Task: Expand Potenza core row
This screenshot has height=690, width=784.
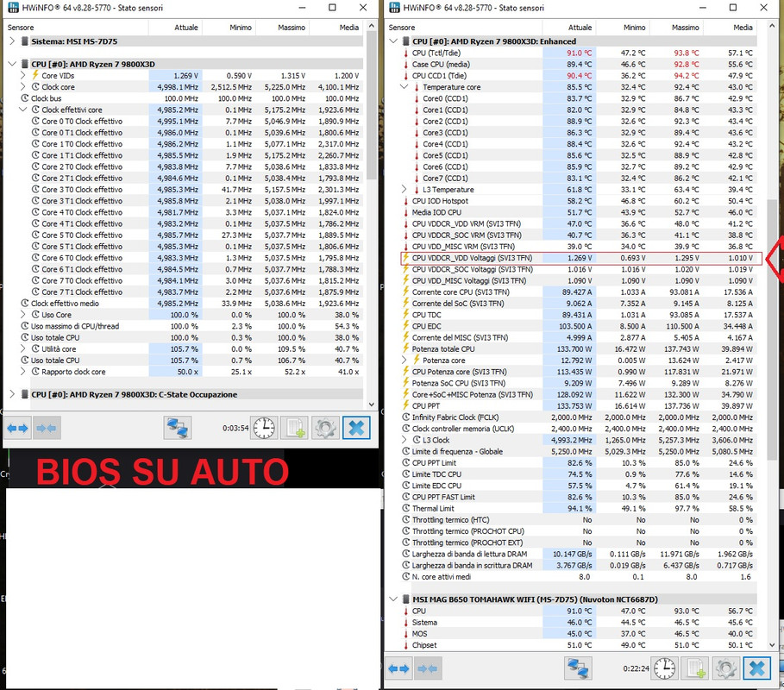Action: point(405,360)
